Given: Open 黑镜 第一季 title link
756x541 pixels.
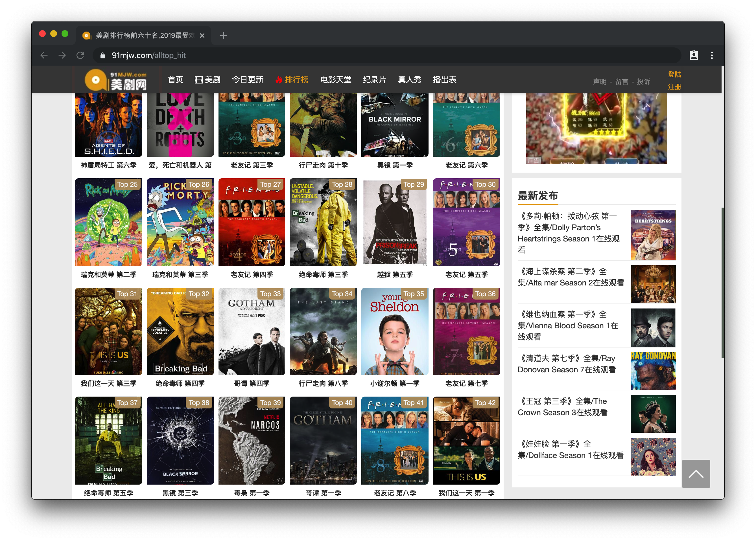Looking at the screenshot, I should click(395, 165).
